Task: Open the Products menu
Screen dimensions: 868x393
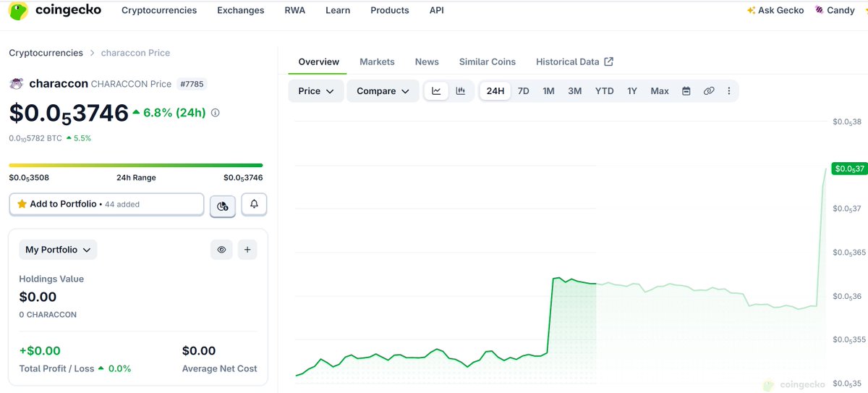Action: (390, 10)
